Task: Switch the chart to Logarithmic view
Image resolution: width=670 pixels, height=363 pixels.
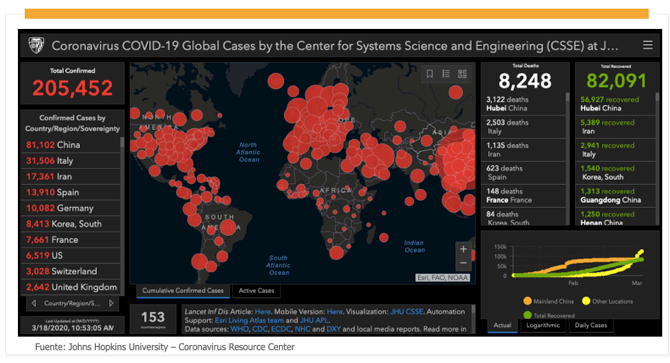Action: [x=543, y=325]
